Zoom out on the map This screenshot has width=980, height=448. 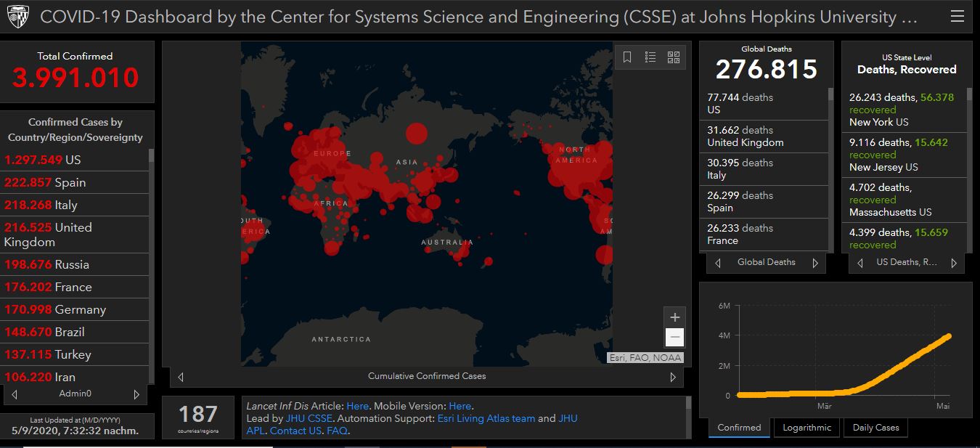click(x=674, y=337)
